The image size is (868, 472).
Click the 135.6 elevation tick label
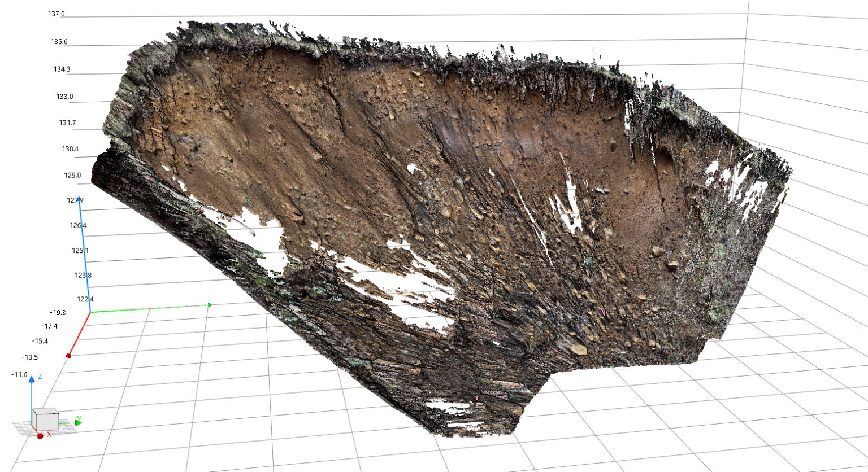tap(59, 42)
